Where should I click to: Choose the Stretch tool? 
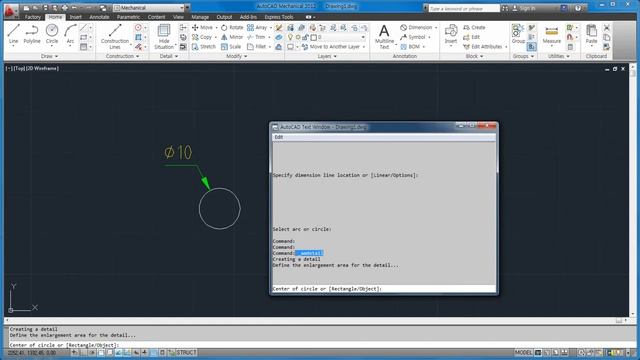(x=204, y=47)
